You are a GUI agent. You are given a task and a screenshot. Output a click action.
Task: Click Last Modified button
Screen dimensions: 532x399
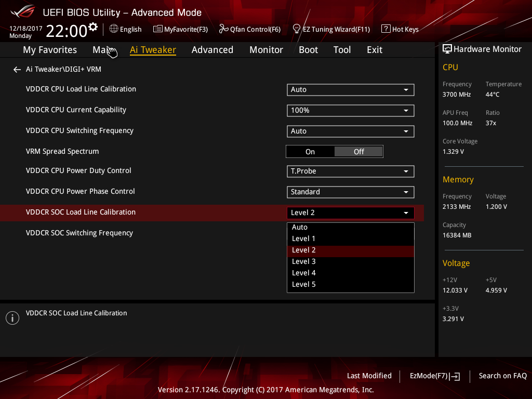(369, 376)
